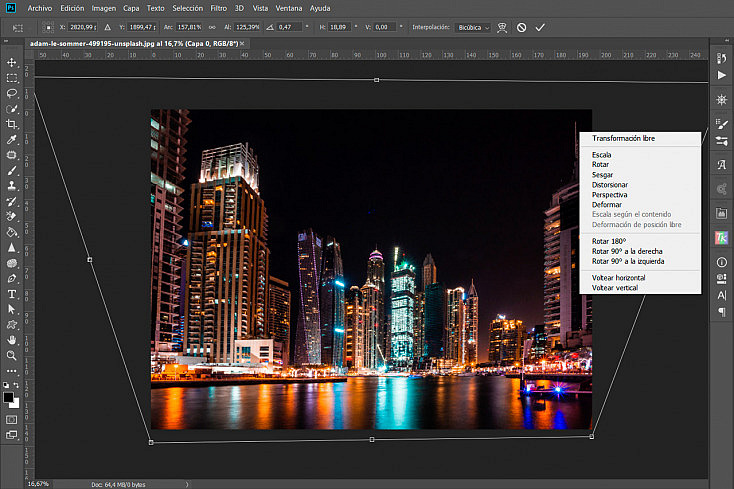734x489 pixels.
Task: Toggle the warp mode switch icon
Action: (x=502, y=27)
